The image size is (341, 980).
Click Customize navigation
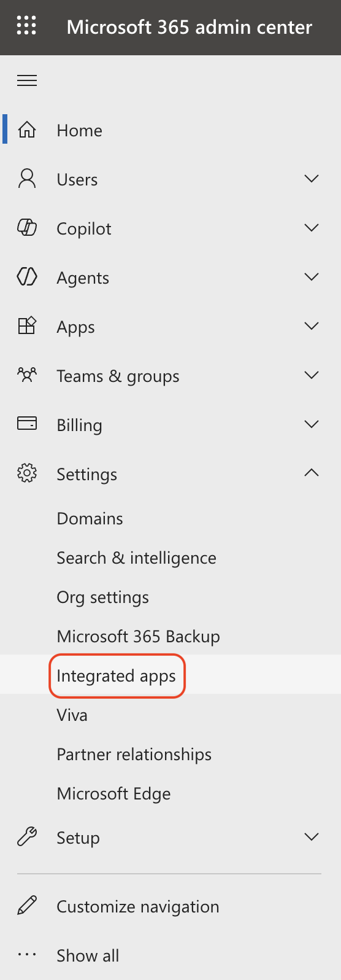tap(137, 907)
